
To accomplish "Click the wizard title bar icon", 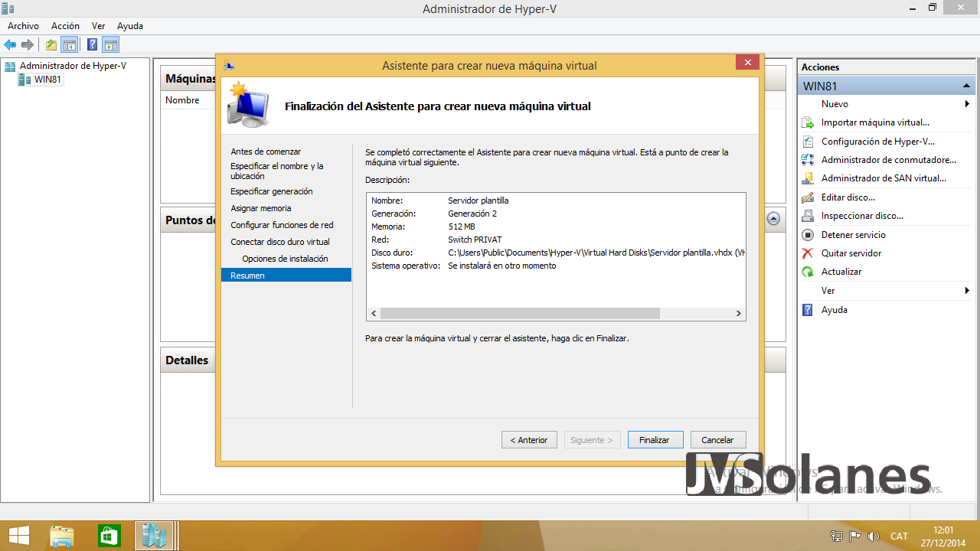I will (x=228, y=66).
